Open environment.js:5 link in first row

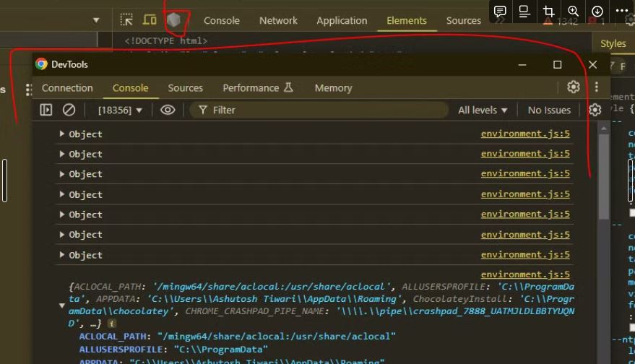pyautogui.click(x=525, y=134)
